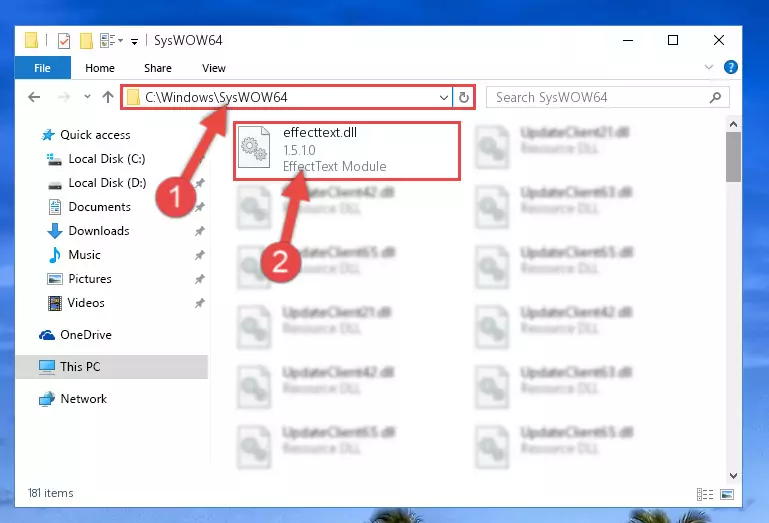Image resolution: width=769 pixels, height=523 pixels.
Task: Open the File ribbon tab
Action: click(43, 68)
